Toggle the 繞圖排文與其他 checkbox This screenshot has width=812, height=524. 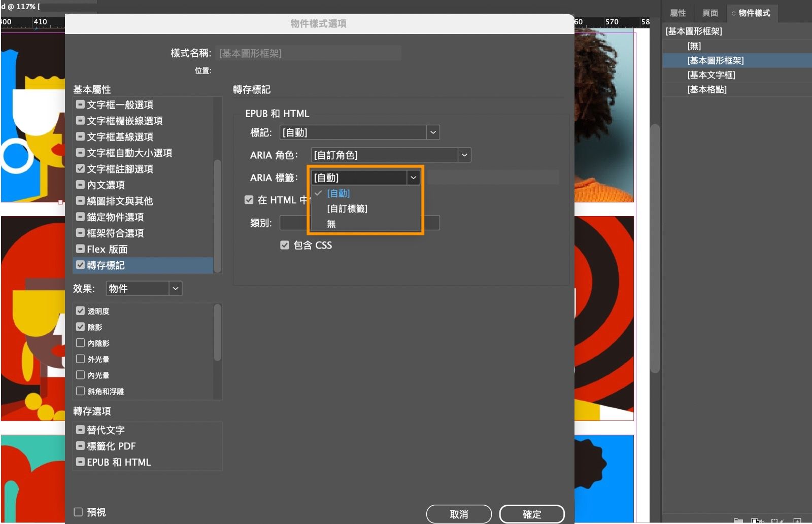point(80,201)
